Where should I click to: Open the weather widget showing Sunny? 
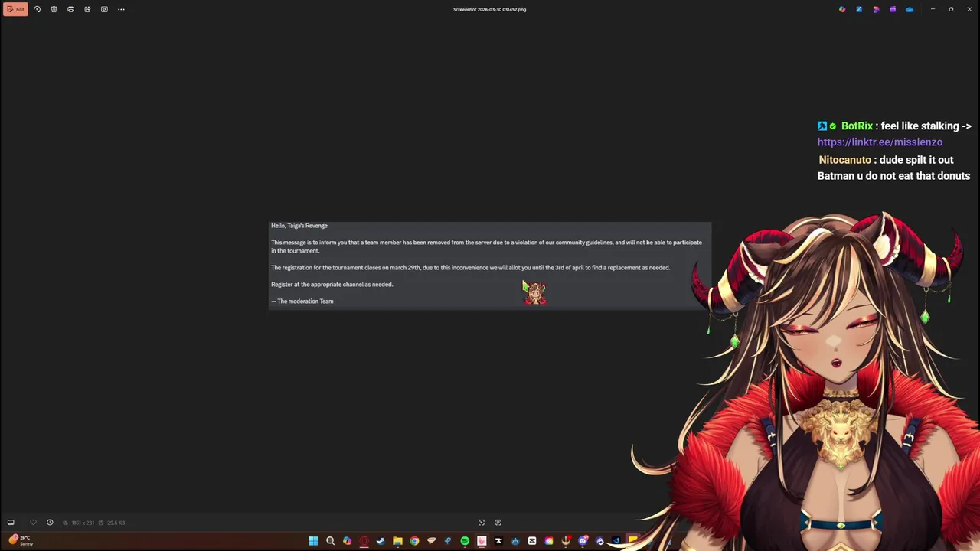point(21,540)
